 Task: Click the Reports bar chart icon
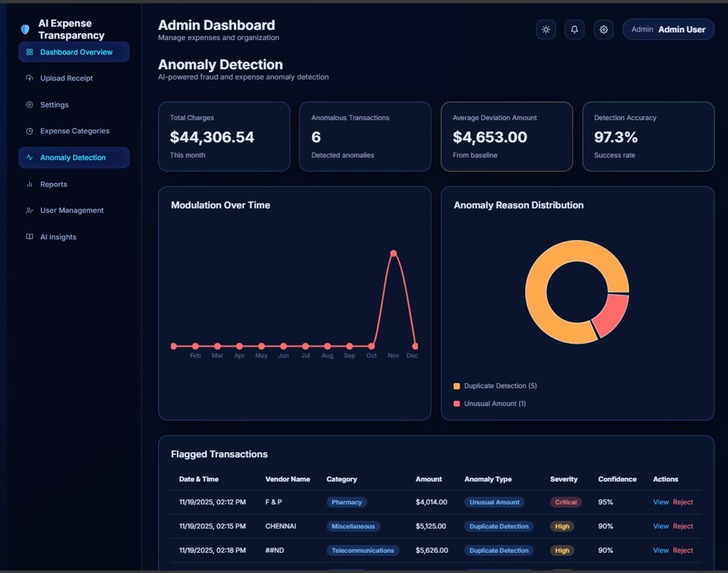[x=29, y=184]
